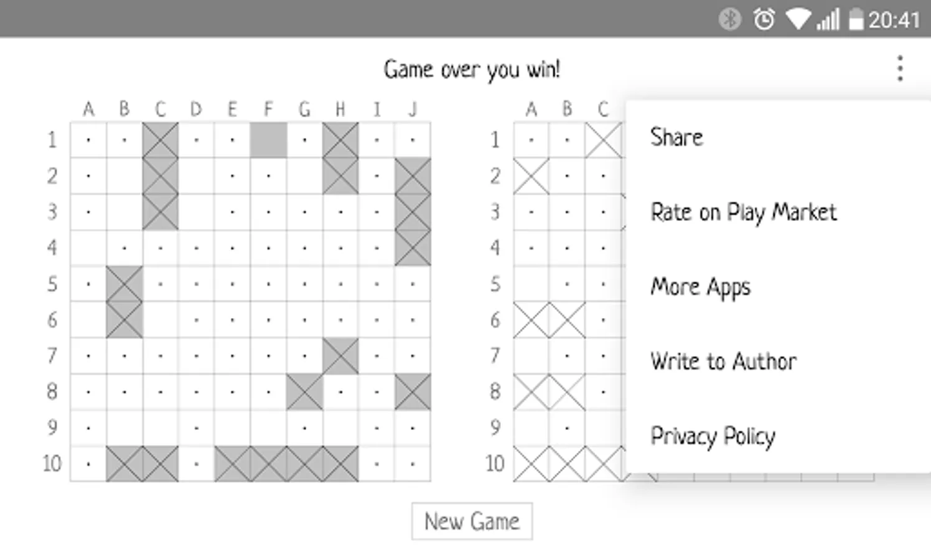The image size is (931, 560).
Task: Select Rate on Play Market
Action: [744, 212]
